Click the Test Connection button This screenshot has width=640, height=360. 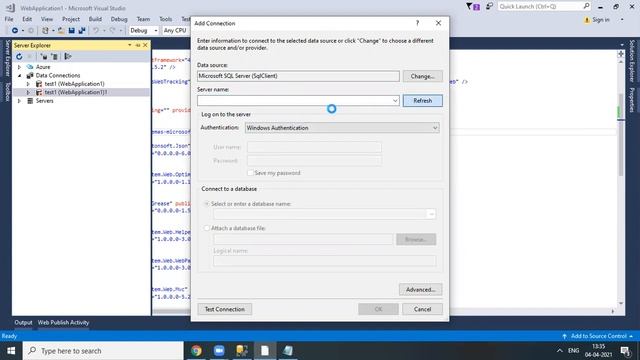click(224, 309)
